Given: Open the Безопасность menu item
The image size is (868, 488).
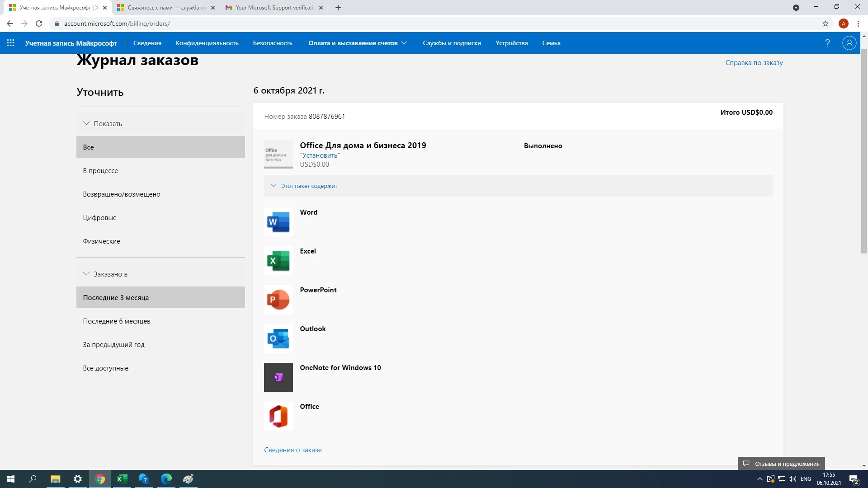Looking at the screenshot, I should [x=273, y=43].
